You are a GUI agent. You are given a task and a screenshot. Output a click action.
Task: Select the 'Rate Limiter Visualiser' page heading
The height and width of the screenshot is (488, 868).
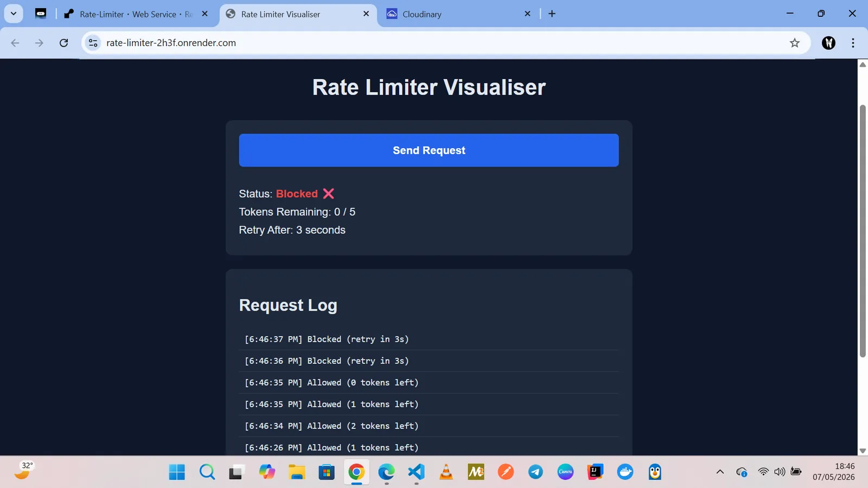429,87
